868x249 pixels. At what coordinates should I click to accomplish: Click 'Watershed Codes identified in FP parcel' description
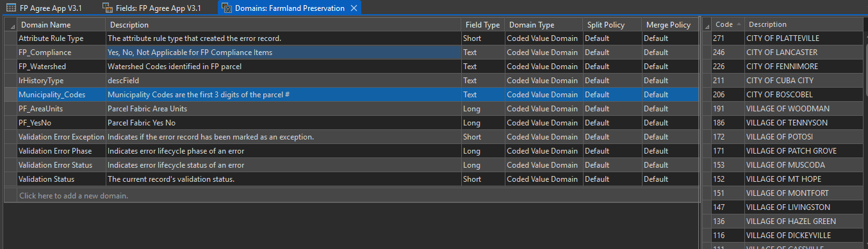(x=283, y=67)
